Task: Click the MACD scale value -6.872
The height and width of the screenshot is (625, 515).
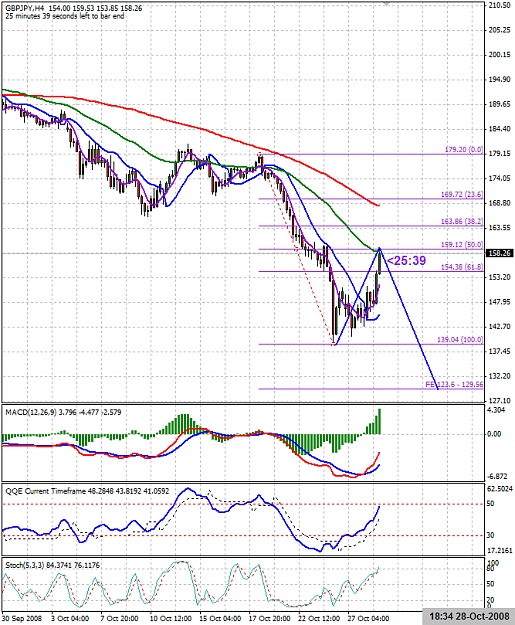Action: coord(496,476)
